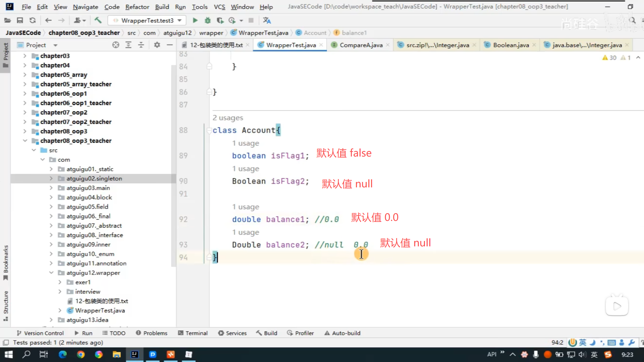Switch to the CompareA.java tab
644x362 pixels.
click(x=361, y=45)
